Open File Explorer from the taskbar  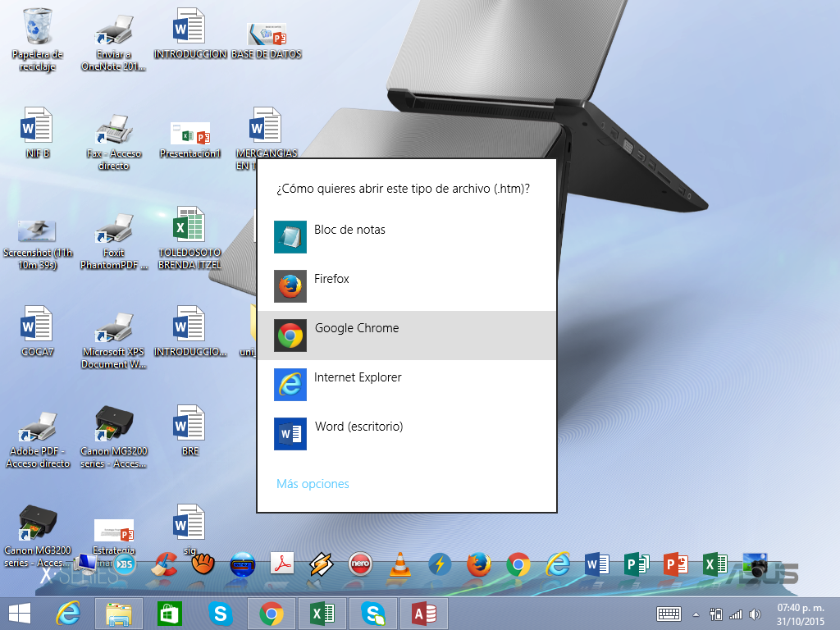point(119,613)
